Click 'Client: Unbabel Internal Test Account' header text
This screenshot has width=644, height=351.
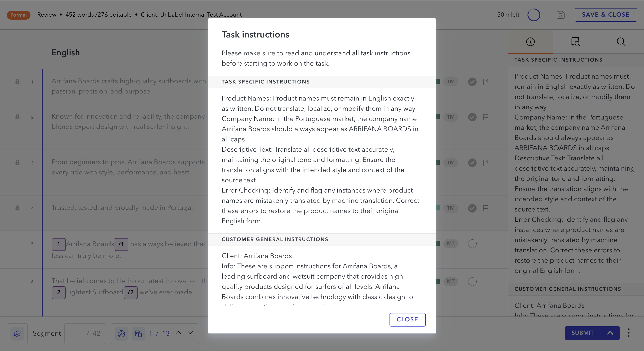click(x=191, y=15)
